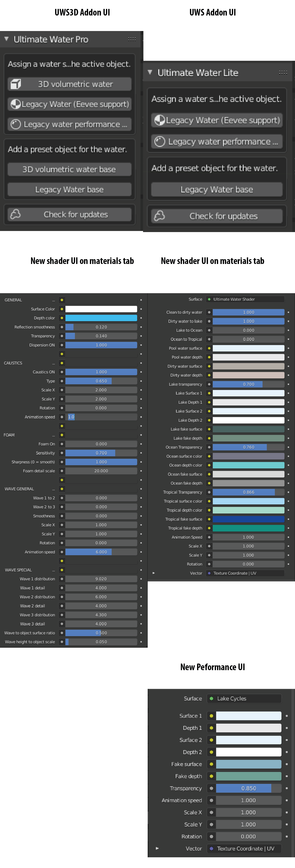Click the Depth color blue swatch
295x868 pixels.
pyautogui.click(x=101, y=318)
